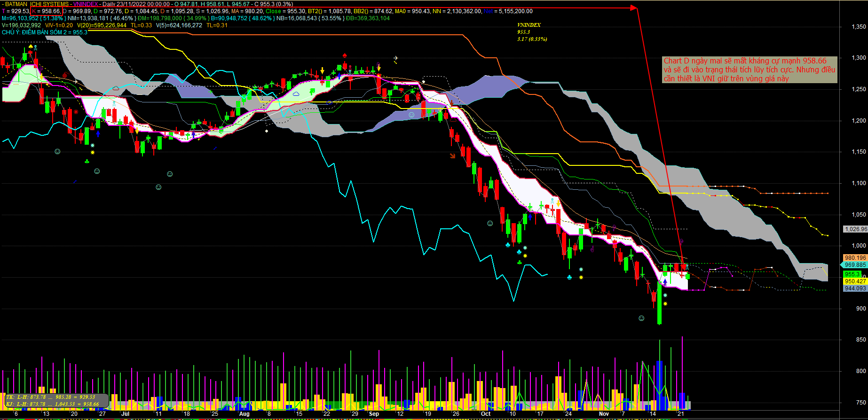Click the orange 980.196 price tag

coord(855,258)
